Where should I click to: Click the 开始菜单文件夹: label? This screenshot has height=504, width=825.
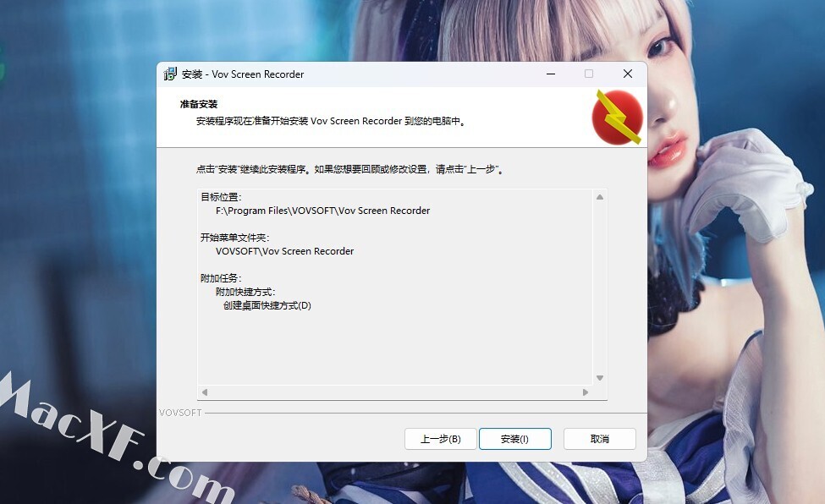[x=234, y=238]
